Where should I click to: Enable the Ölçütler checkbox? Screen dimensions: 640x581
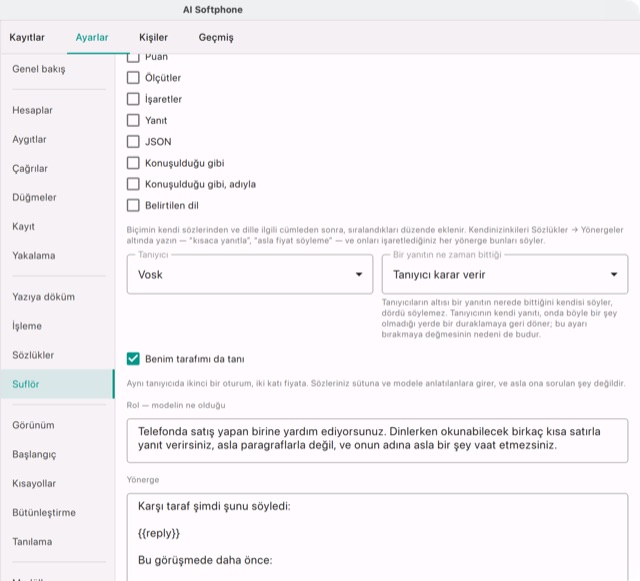click(133, 78)
